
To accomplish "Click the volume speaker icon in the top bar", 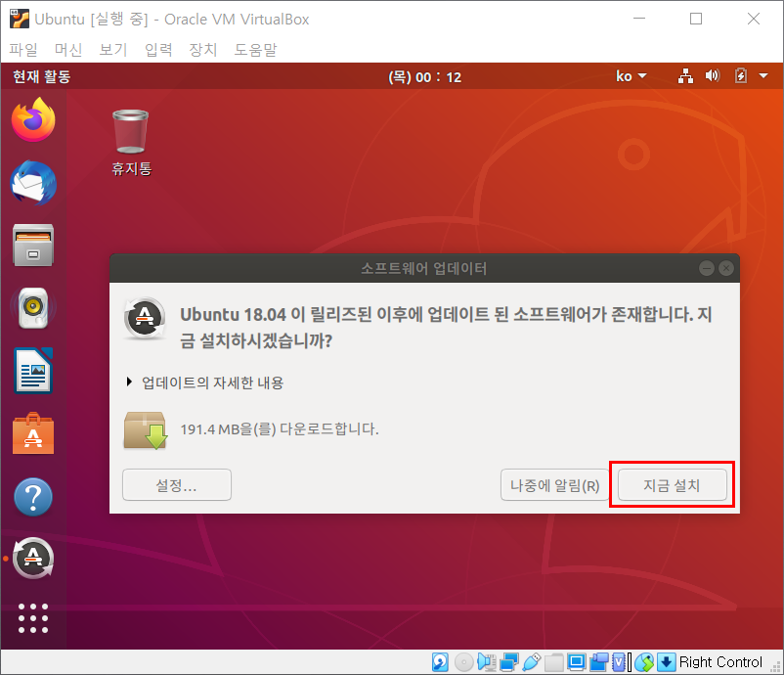I will pos(713,76).
